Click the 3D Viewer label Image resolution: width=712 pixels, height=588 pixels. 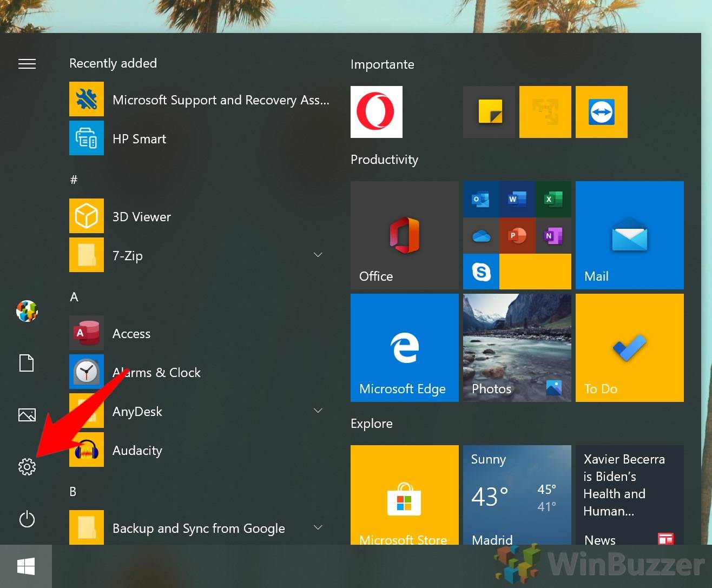(x=142, y=217)
